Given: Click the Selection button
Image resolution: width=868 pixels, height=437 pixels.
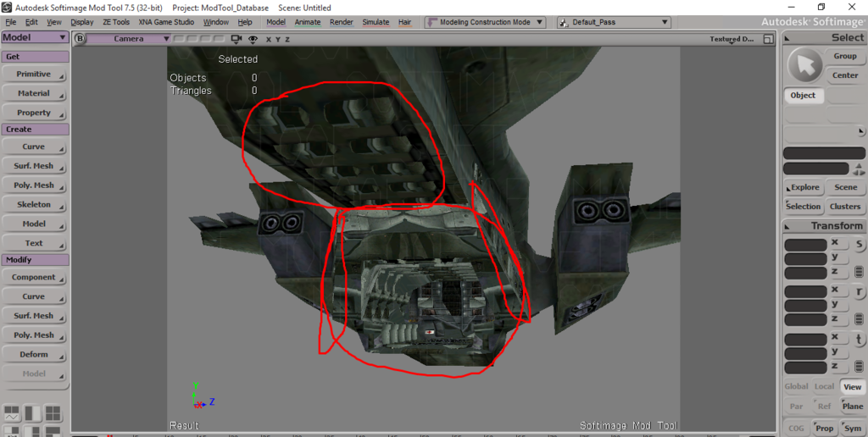Looking at the screenshot, I should (804, 207).
